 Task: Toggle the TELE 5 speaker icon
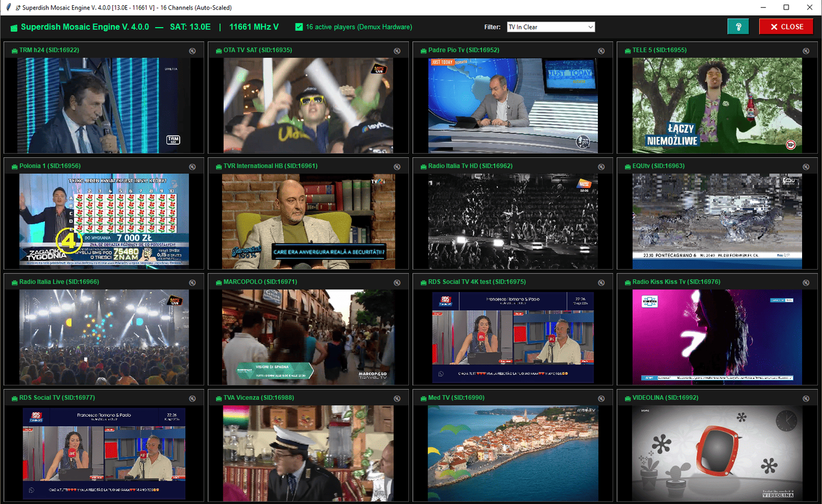805,51
